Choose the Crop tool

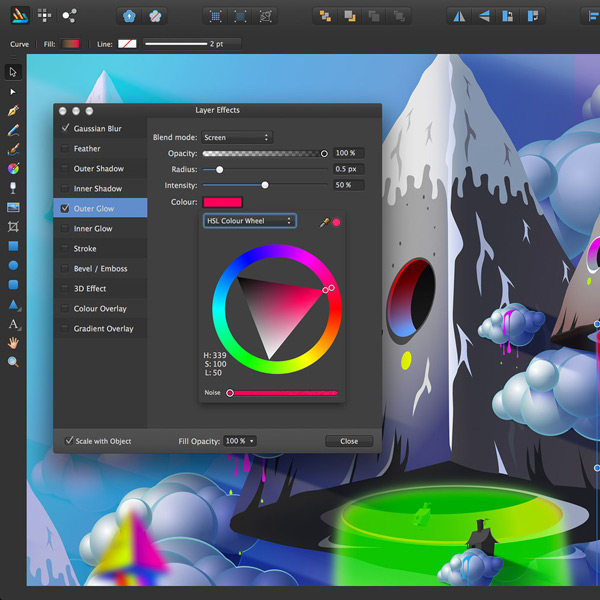13,226
